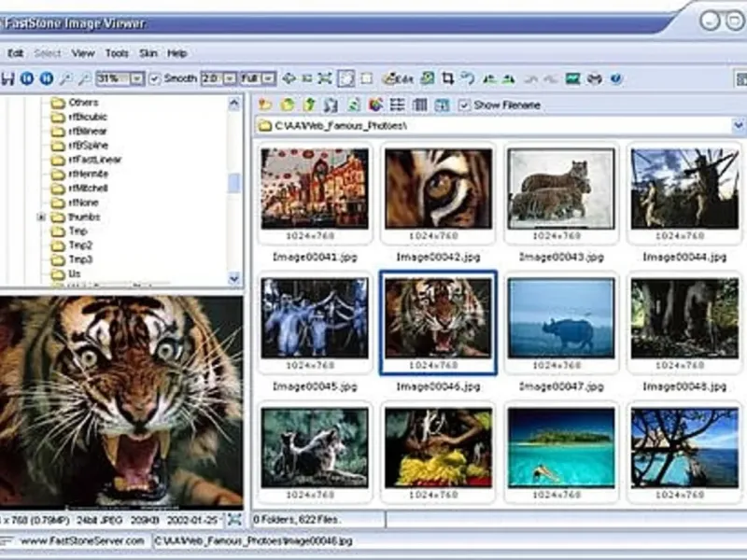Select the rfBSpline folder
This screenshot has height=560, width=747.
click(x=88, y=146)
